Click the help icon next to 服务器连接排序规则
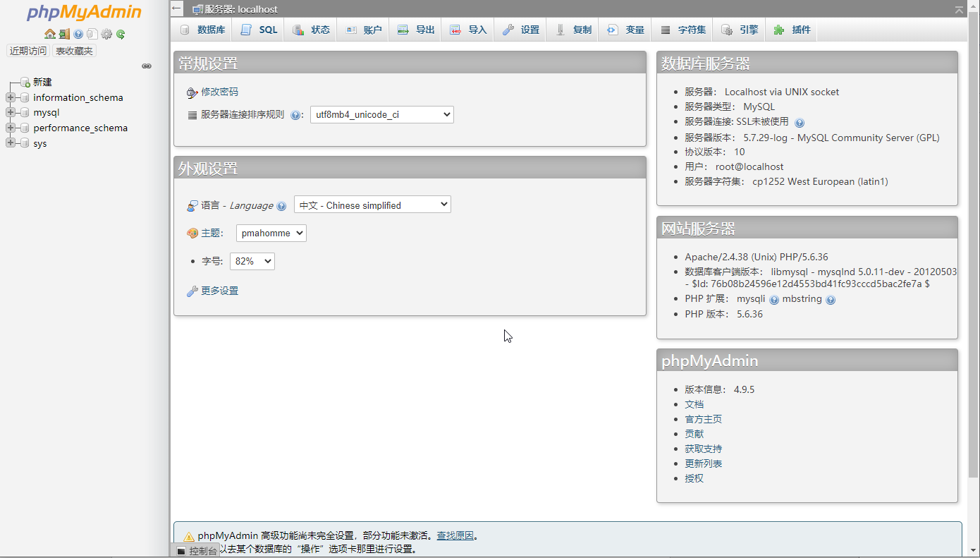980x558 pixels. coord(295,115)
